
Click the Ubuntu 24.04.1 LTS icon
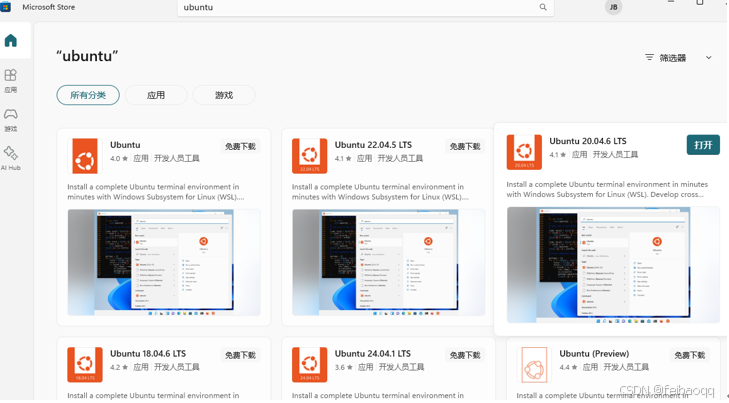309,364
